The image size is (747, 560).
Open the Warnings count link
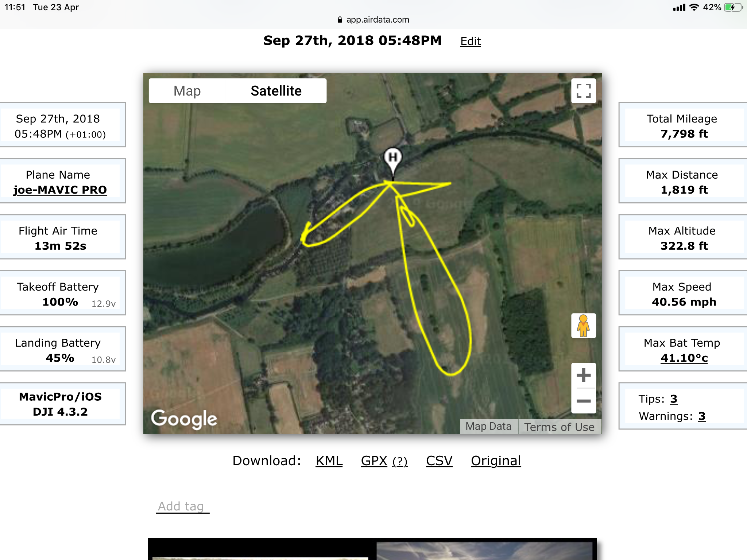pos(702,416)
